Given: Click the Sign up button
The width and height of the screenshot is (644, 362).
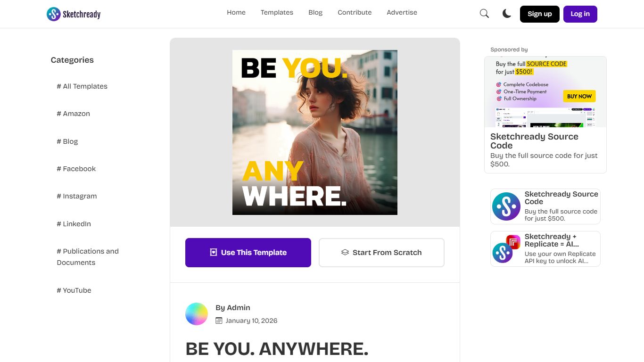Looking at the screenshot, I should [x=539, y=14].
